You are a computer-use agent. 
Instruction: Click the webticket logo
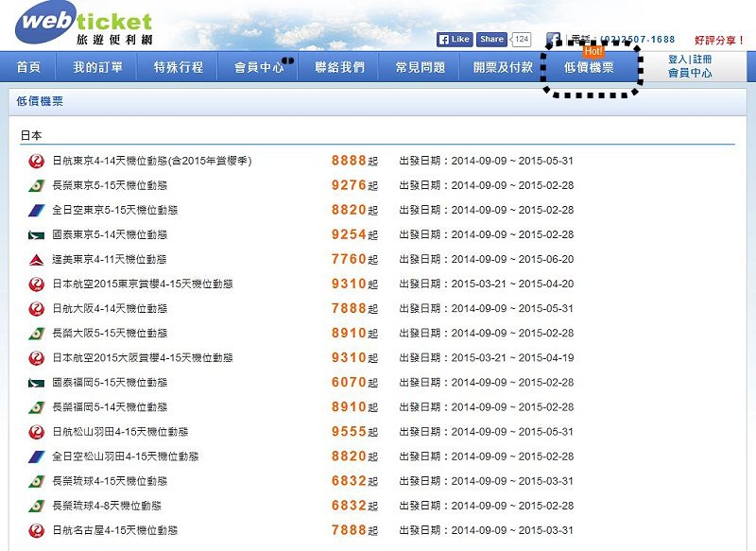[x=84, y=23]
